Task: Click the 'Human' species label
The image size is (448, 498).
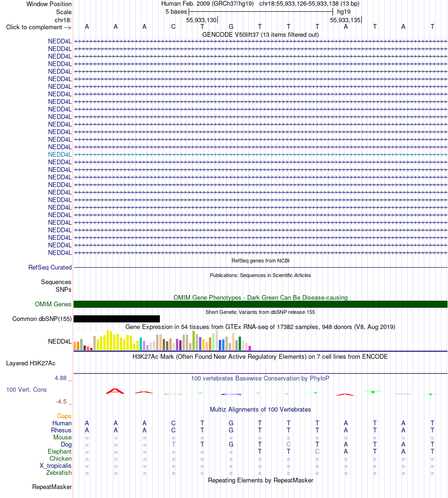Action: [x=62, y=423]
